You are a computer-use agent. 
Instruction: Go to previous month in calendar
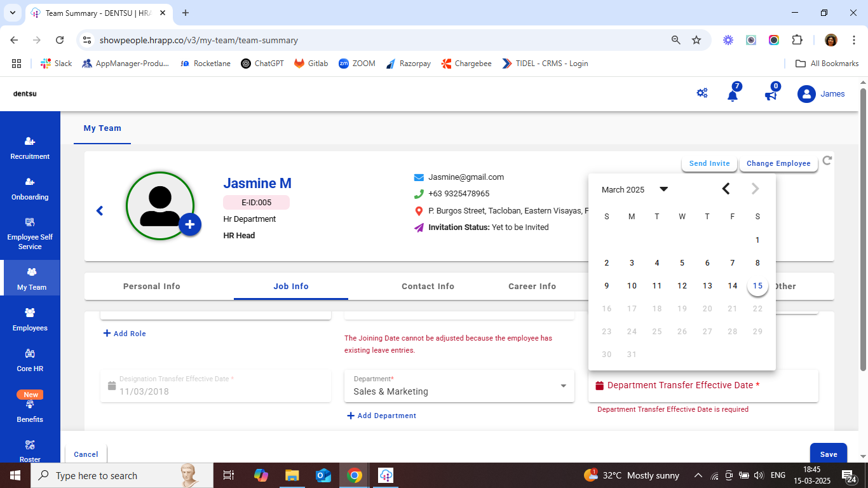pos(726,189)
